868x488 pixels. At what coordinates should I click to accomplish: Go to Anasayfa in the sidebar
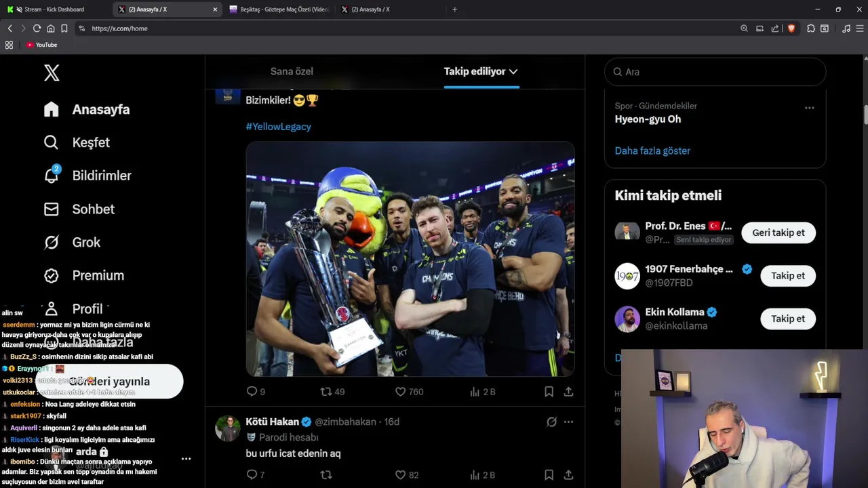pos(86,109)
